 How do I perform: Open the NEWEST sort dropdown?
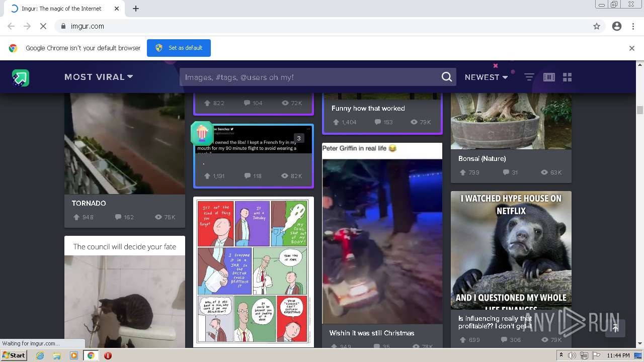coord(486,77)
